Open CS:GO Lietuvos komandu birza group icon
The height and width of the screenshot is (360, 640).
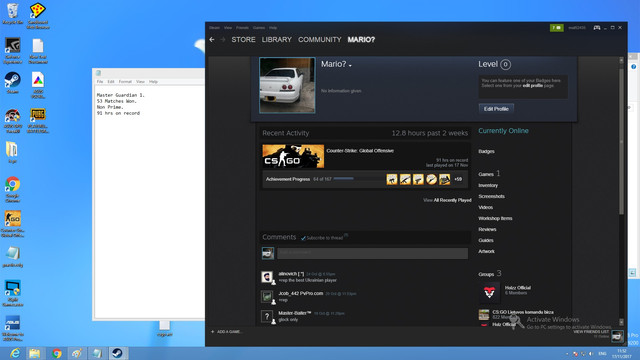coord(484,314)
